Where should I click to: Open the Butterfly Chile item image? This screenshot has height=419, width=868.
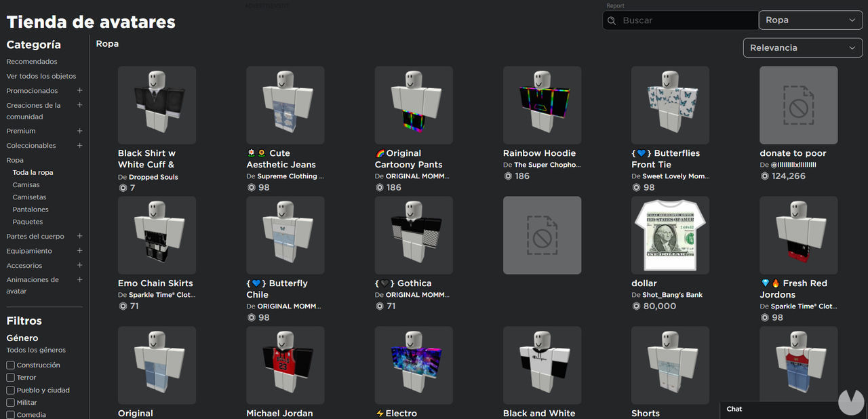click(x=285, y=235)
